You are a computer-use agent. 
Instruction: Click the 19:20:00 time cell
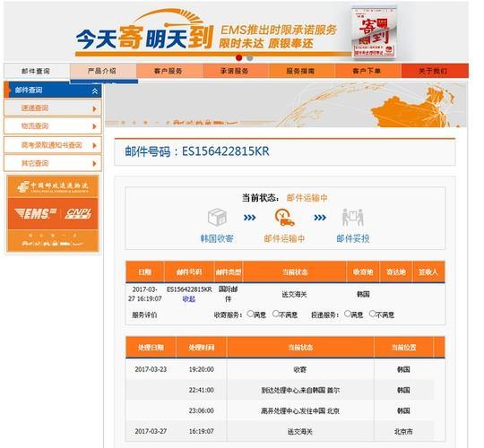(x=202, y=369)
